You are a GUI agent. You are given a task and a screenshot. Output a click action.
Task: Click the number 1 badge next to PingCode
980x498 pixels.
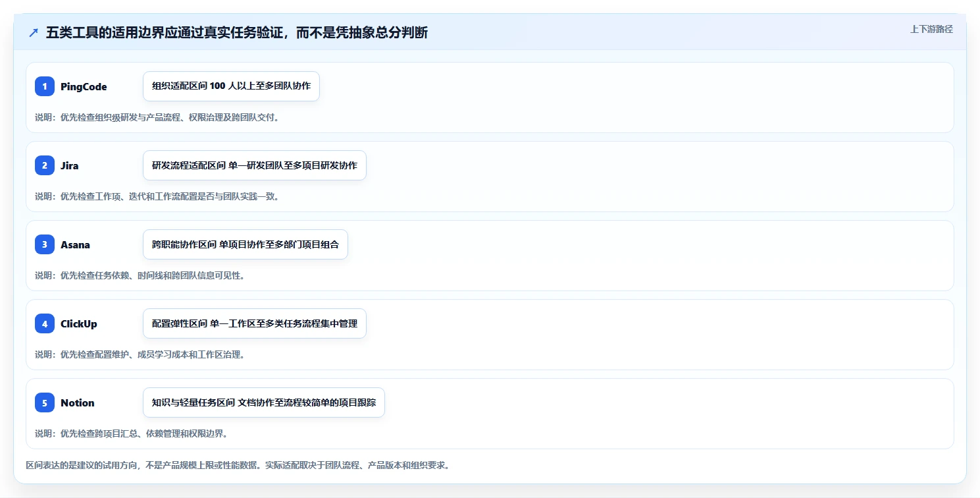click(45, 86)
